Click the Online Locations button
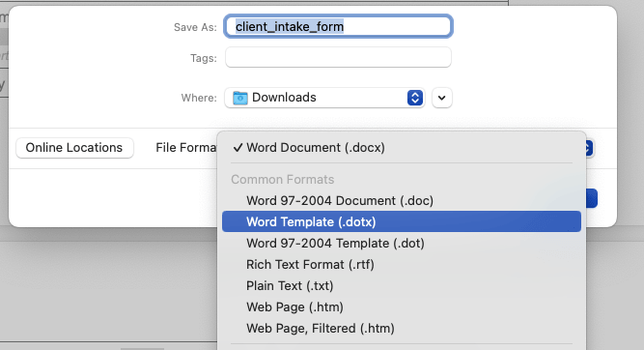Image resolution: width=644 pixels, height=350 pixels. pyautogui.click(x=74, y=148)
